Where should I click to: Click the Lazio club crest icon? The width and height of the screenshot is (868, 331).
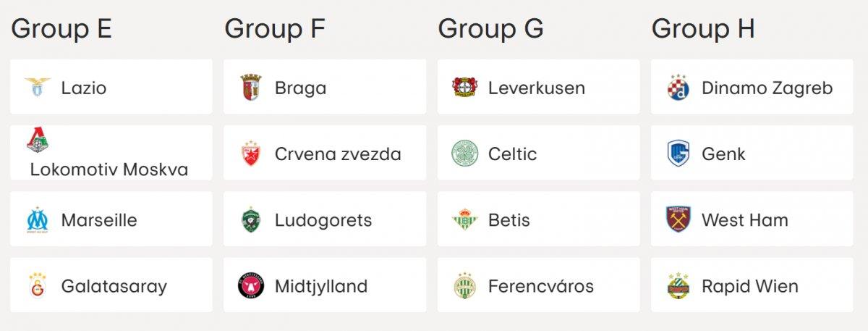[x=38, y=88]
